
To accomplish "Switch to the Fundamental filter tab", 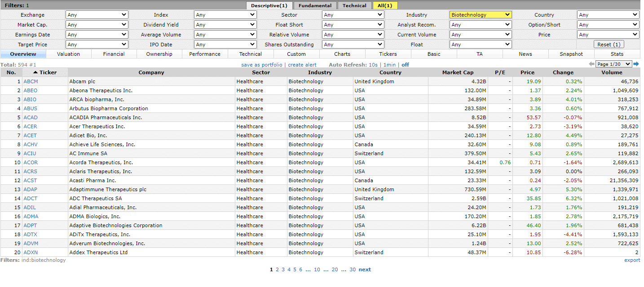I will [315, 5].
